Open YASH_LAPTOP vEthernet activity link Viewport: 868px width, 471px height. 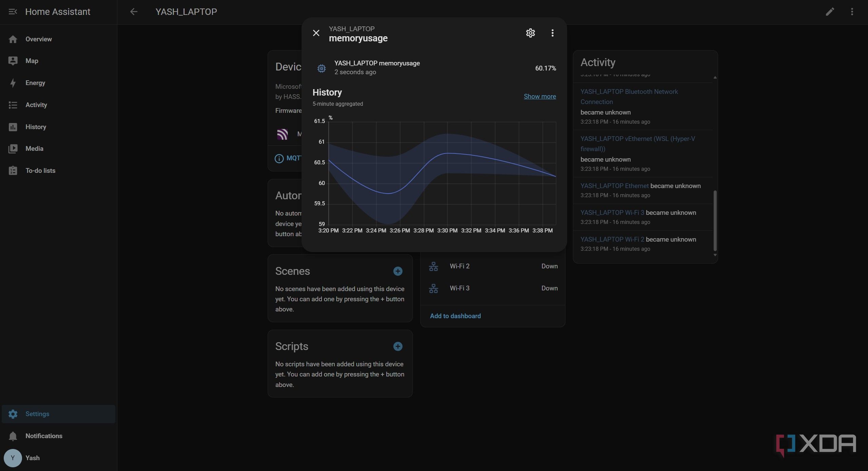(x=637, y=144)
